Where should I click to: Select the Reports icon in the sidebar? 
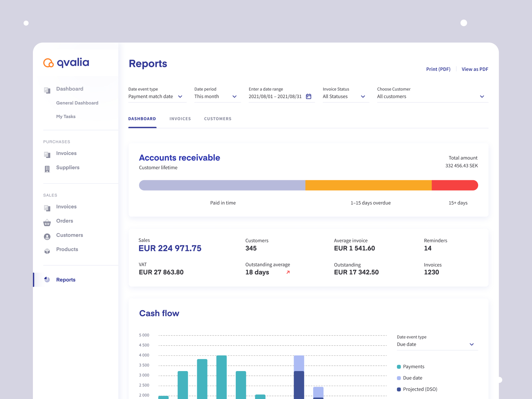[x=47, y=280]
